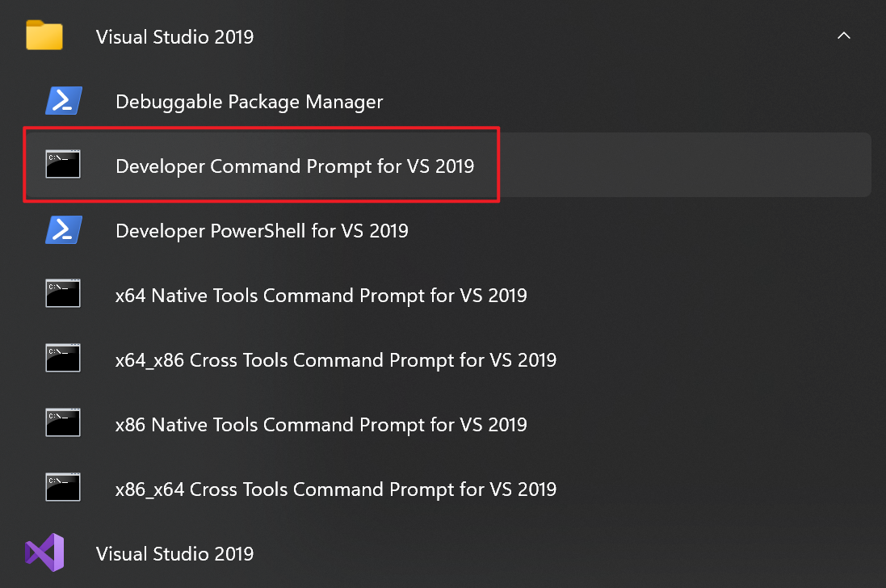Click the Debuggable Package Manager PowerShell icon
This screenshot has width=886, height=588.
pos(63,101)
